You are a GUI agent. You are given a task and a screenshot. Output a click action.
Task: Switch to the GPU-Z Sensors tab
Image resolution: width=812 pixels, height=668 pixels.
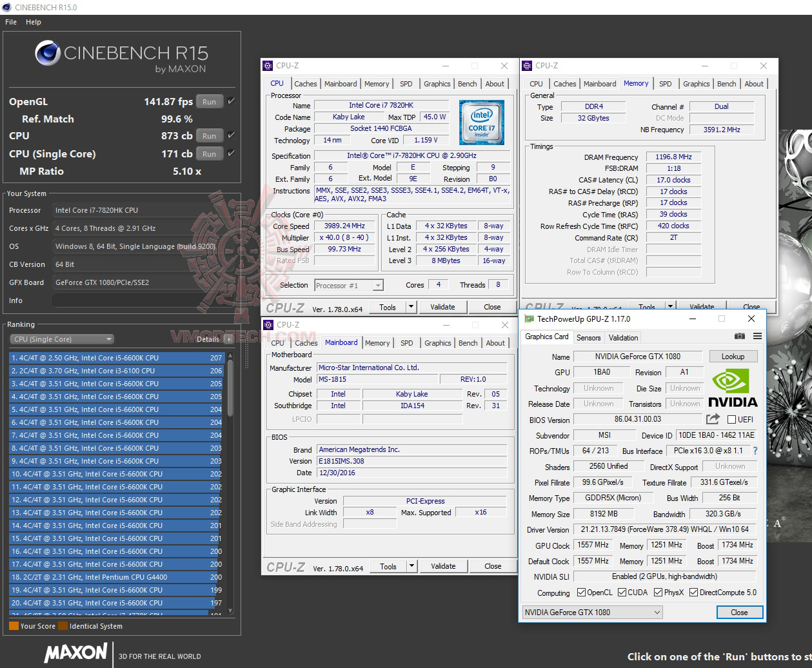coord(588,337)
